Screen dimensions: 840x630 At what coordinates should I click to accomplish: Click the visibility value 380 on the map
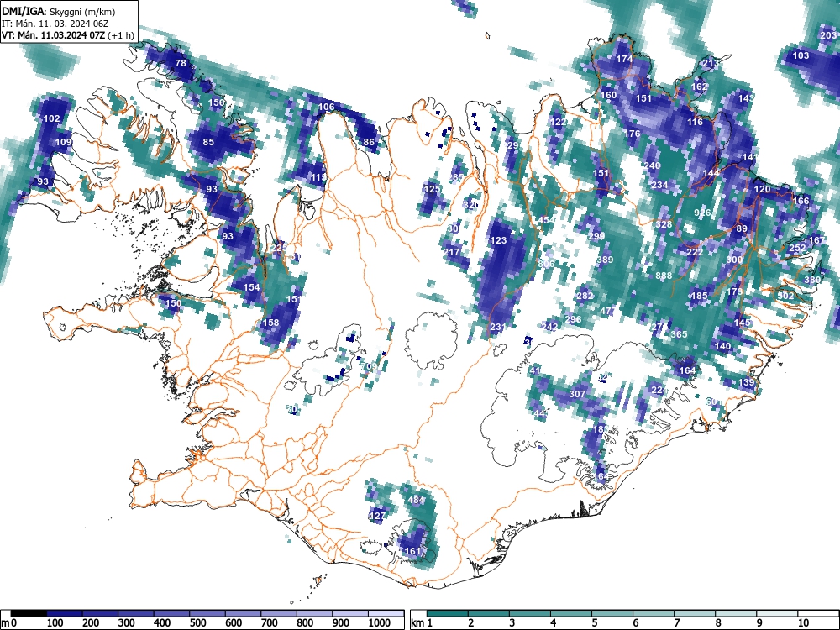pyautogui.click(x=812, y=281)
